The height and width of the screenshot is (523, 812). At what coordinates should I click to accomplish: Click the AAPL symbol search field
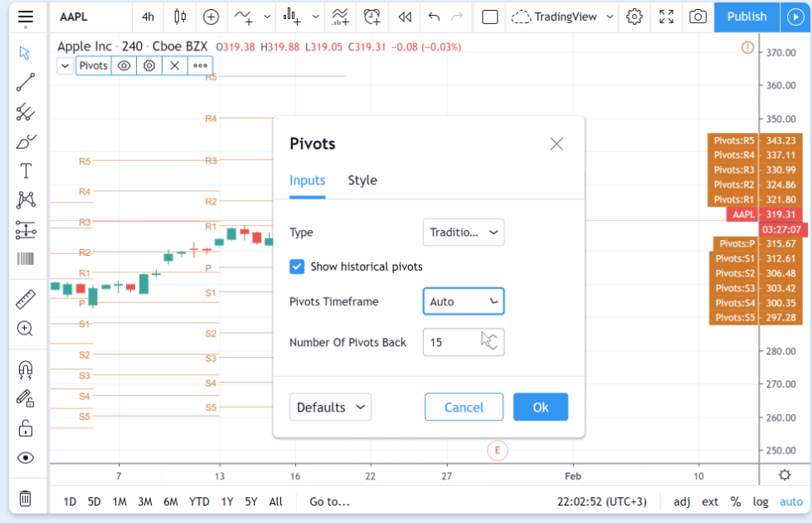coord(90,17)
